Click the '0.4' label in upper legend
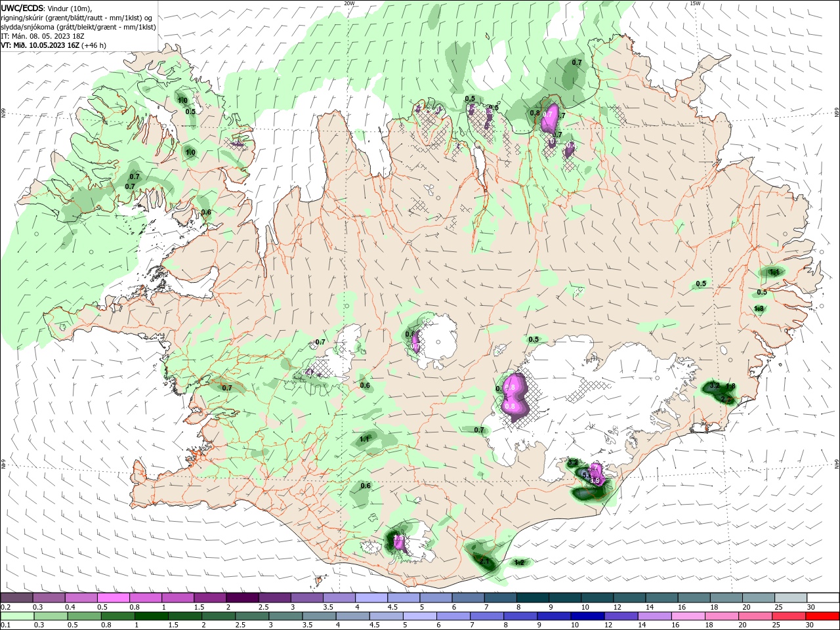 (x=70, y=608)
